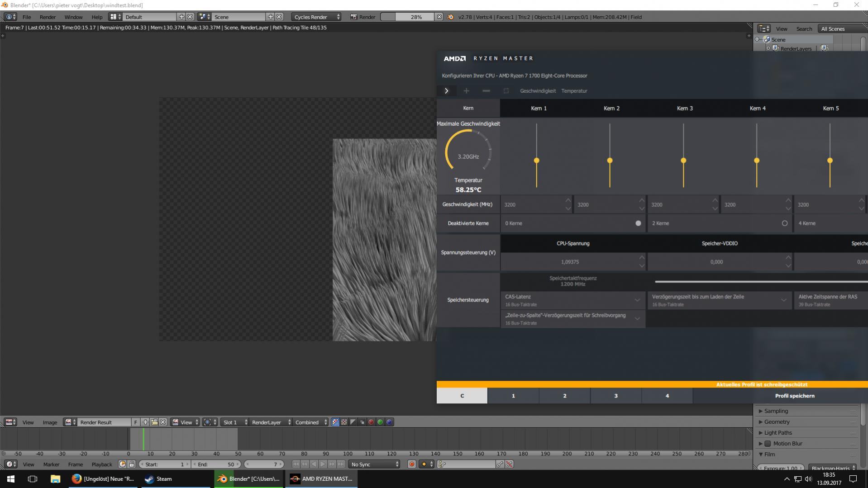This screenshot has width=868, height=488.
Task: Unlink the Render Result image
Action: (163, 422)
